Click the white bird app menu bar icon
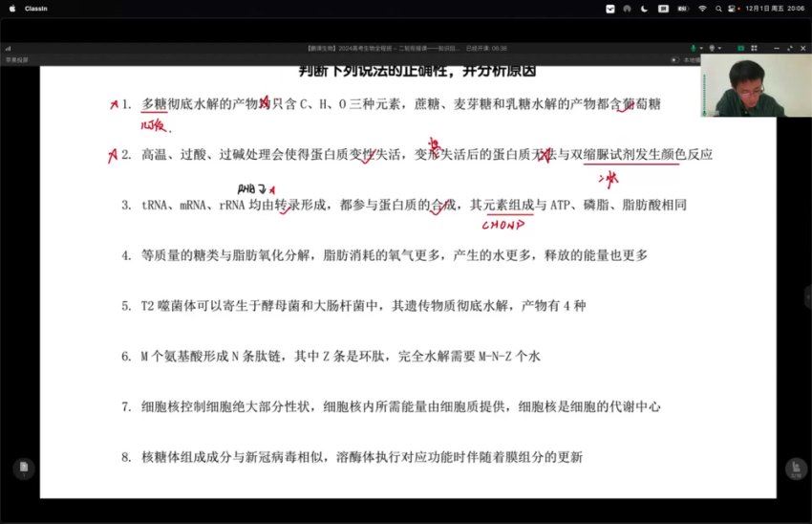The width and height of the screenshot is (812, 524). (610, 9)
